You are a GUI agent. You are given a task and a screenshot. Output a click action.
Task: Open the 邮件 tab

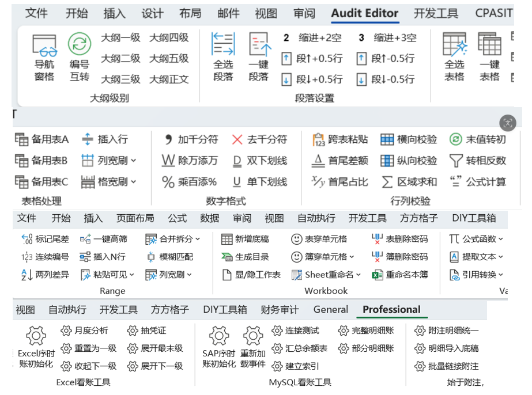(x=228, y=14)
